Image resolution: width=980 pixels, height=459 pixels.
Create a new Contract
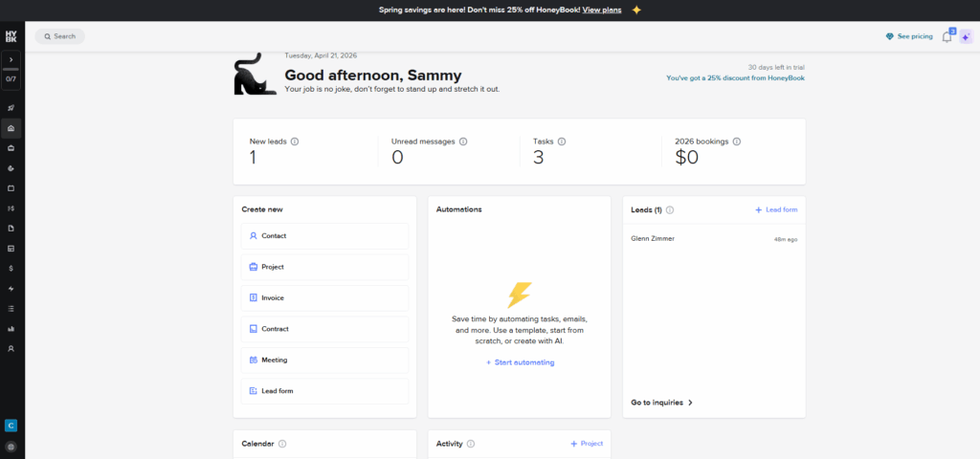coord(324,329)
